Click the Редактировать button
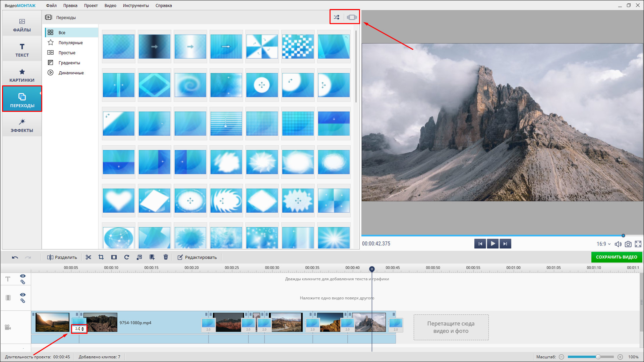The height and width of the screenshot is (362, 644). click(197, 257)
